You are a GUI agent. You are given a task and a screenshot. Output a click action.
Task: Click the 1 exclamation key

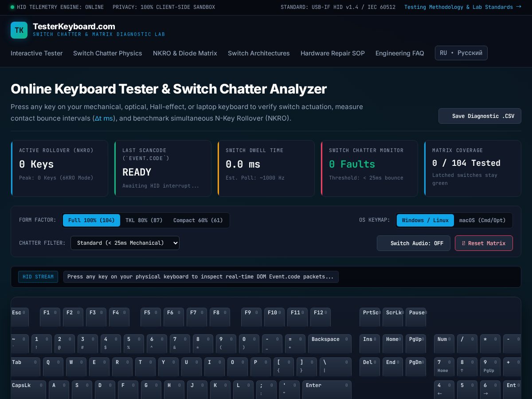[42, 344]
